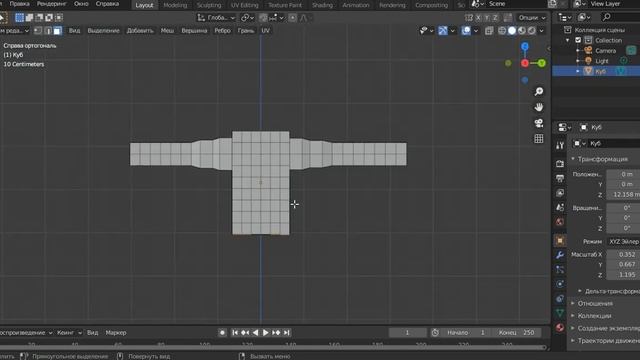This screenshot has width=640, height=360.
Task: Toggle X-ray display
Action: [x=489, y=31]
